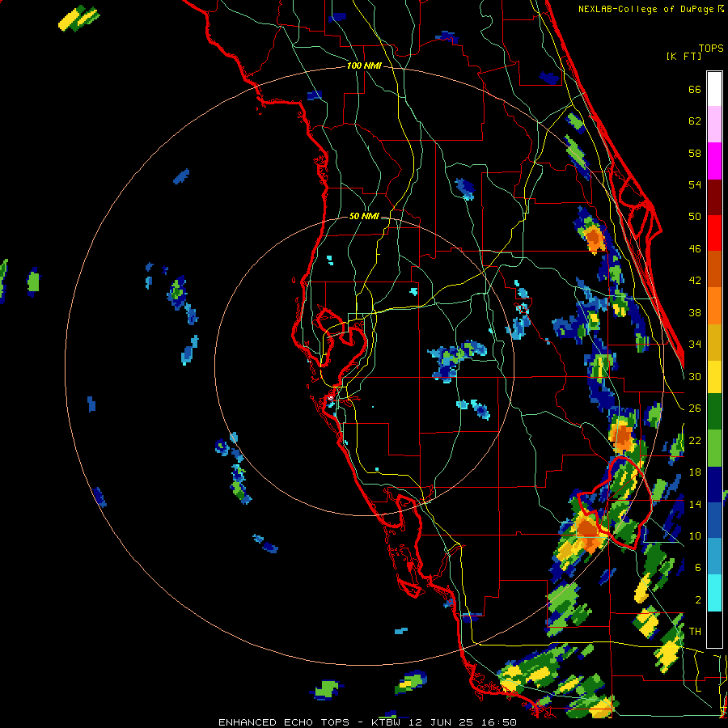Click the 50 NMI range ring label
The image size is (728, 728).
click(x=363, y=216)
